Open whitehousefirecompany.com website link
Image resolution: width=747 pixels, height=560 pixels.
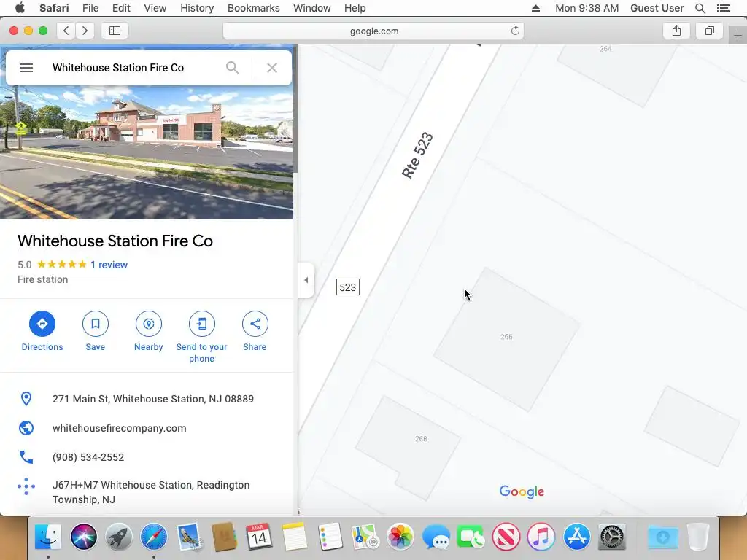coord(119,428)
